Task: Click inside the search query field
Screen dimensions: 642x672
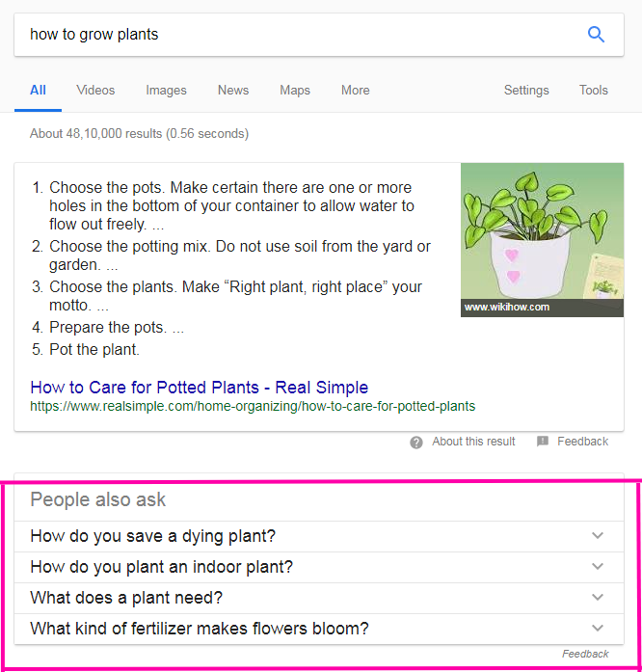Action: point(300,35)
